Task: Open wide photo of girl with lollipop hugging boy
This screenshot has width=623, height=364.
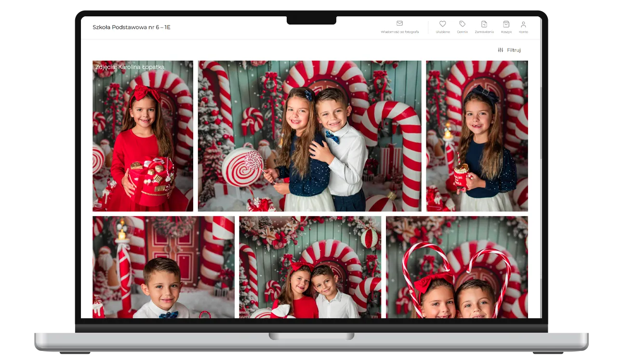Action: click(x=309, y=136)
